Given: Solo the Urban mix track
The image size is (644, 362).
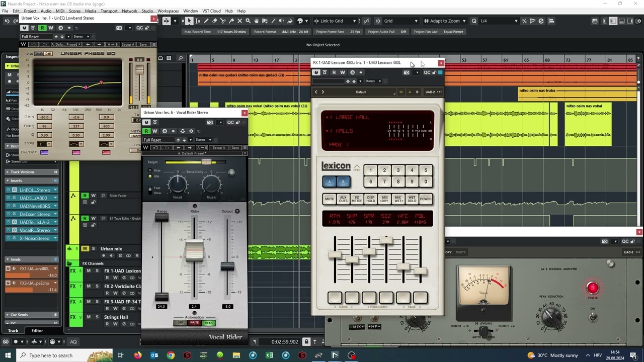Looking at the screenshot, I should click(x=93, y=249).
